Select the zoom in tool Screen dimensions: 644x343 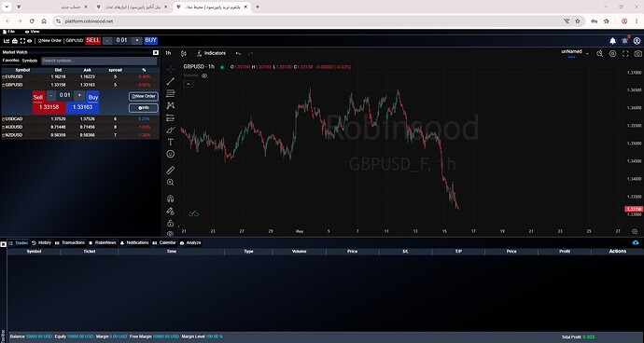point(171,182)
